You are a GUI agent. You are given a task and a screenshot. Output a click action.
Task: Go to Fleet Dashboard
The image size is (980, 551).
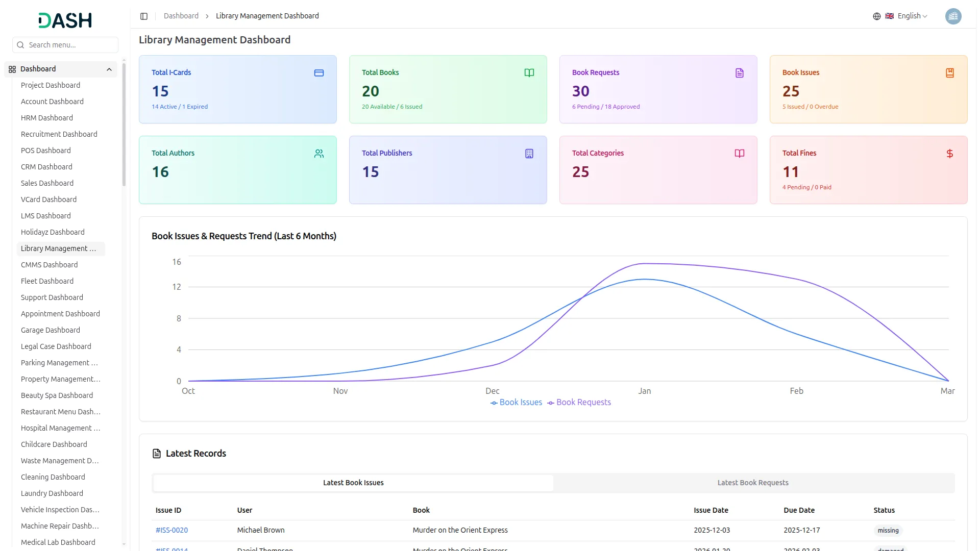click(47, 281)
